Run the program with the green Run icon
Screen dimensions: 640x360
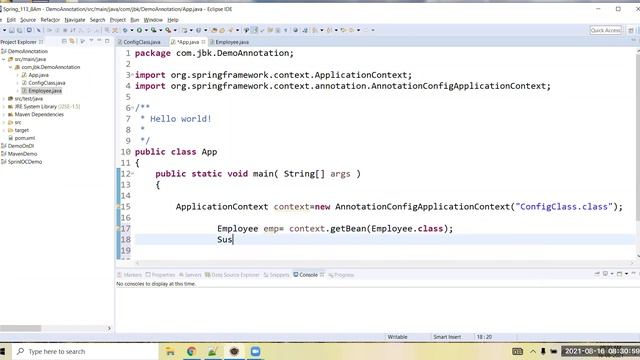click(x=140, y=30)
